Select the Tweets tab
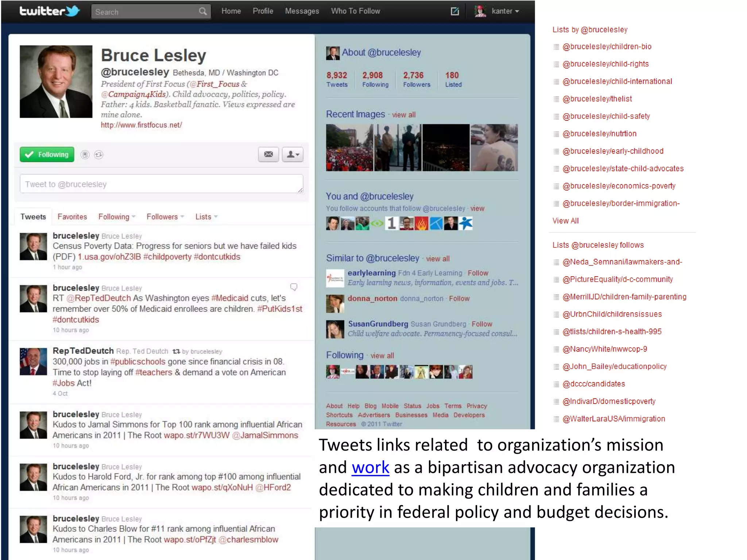The height and width of the screenshot is (560, 747). (33, 217)
